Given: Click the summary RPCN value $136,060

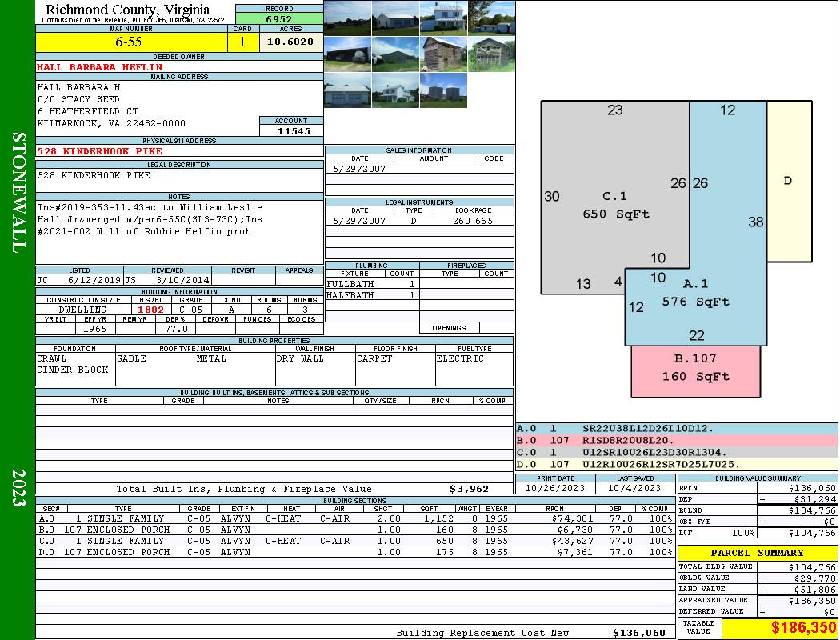Looking at the screenshot, I should [x=812, y=489].
